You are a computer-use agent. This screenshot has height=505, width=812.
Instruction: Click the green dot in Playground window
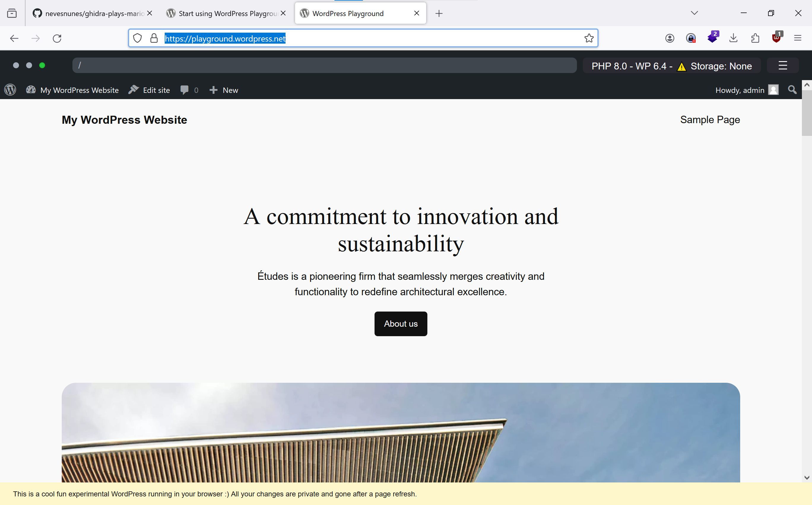42,66
